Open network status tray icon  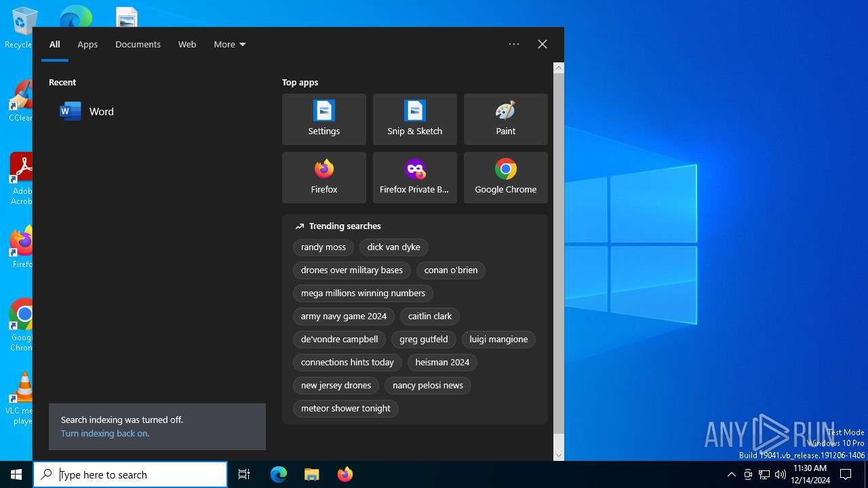coord(764,474)
